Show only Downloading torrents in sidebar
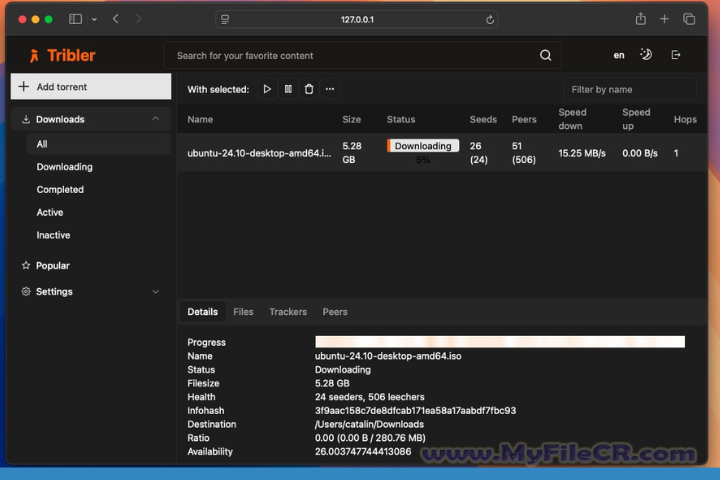 (64, 167)
